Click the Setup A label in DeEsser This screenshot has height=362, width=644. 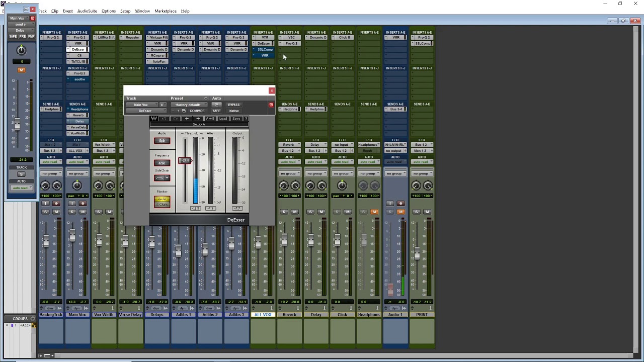click(x=199, y=124)
